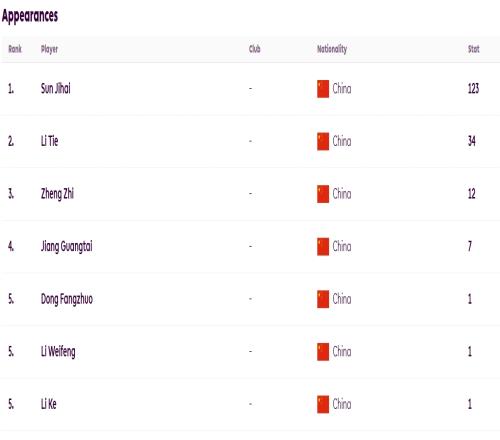The height and width of the screenshot is (440, 500).
Task: Select the player name Jiang Guangtai
Action: pos(67,247)
